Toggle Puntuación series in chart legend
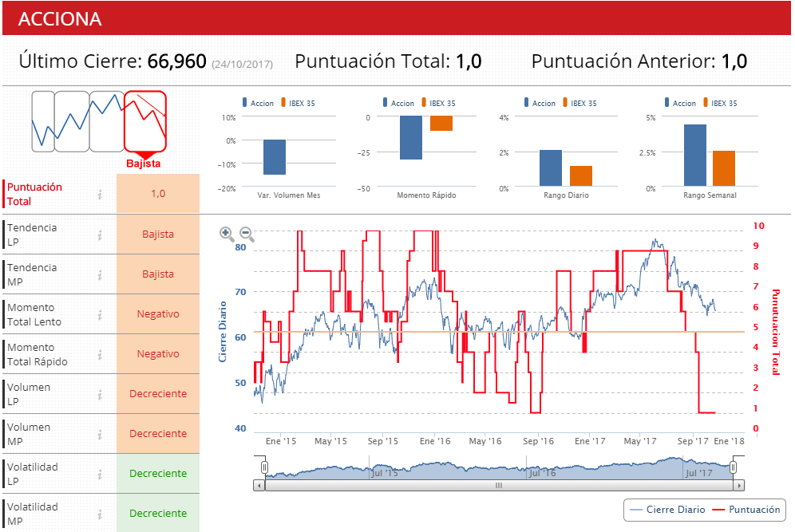Screen dimensions: 795x532 click(746, 510)
